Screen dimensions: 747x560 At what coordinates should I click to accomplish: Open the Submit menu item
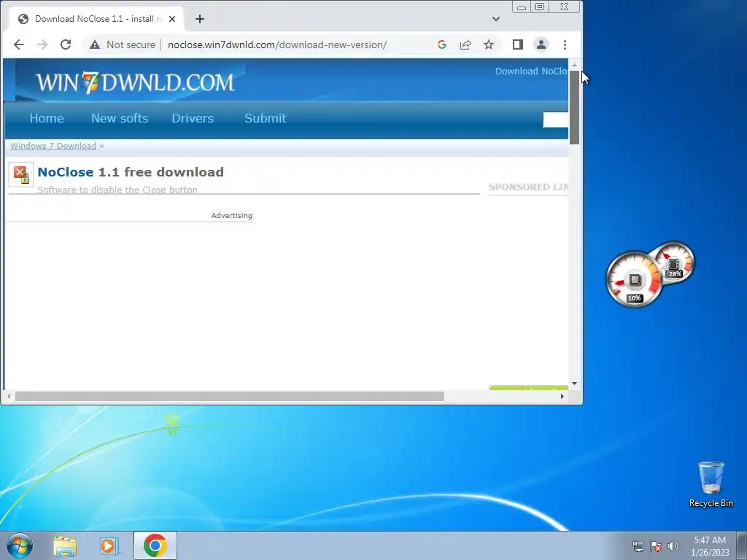[x=266, y=118]
